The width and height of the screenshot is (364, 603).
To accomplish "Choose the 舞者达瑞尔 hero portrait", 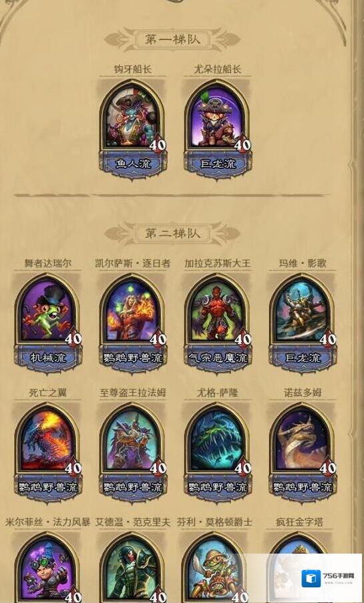I will (x=47, y=311).
